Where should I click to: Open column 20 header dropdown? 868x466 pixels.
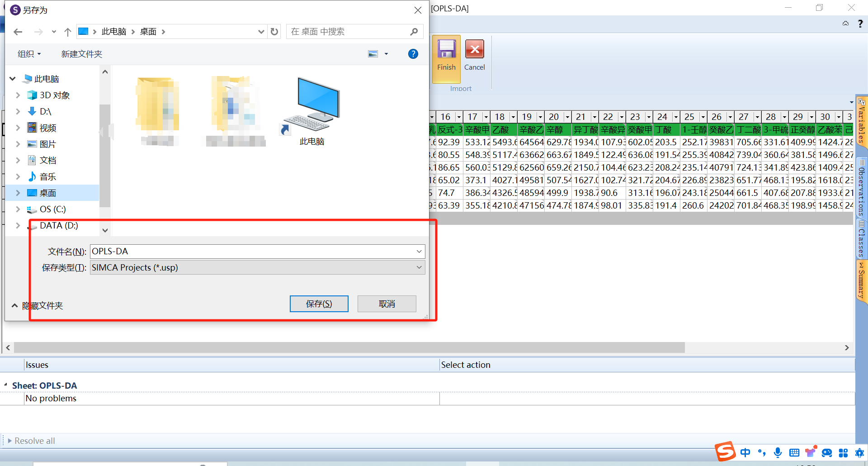click(567, 117)
